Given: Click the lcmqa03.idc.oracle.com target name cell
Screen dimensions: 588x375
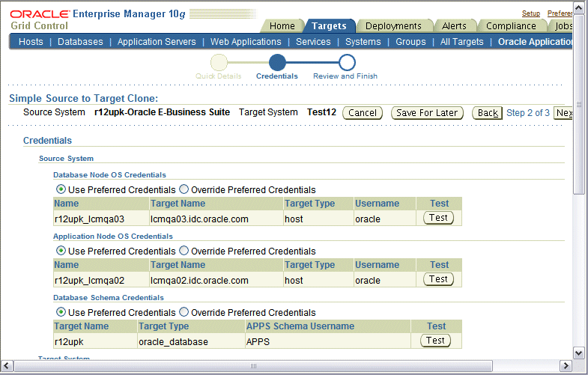Looking at the screenshot, I should click(x=216, y=219).
